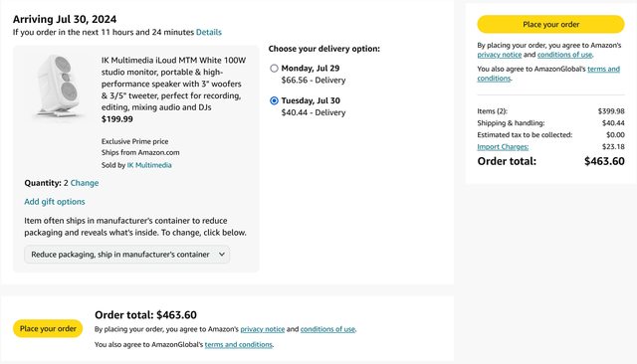637x364 pixels.
Task: Click the $66.56 Monday delivery option label
Action: pos(314,80)
